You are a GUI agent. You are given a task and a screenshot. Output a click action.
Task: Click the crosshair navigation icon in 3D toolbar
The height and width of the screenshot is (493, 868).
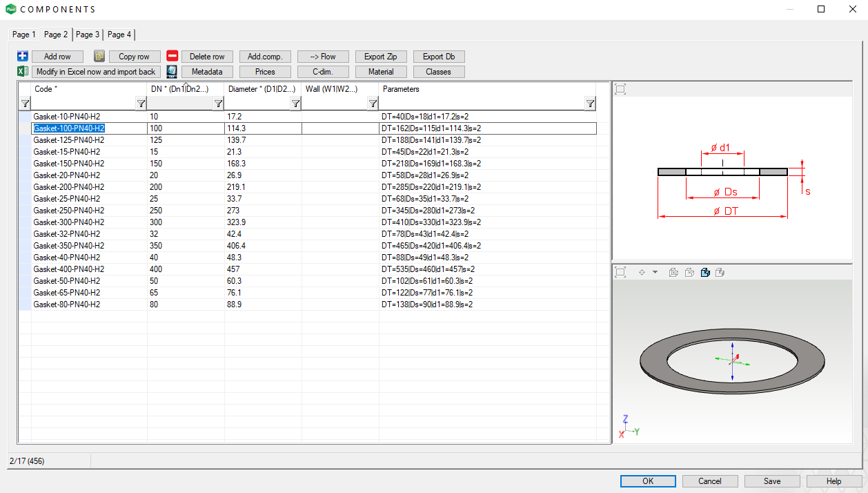point(642,273)
